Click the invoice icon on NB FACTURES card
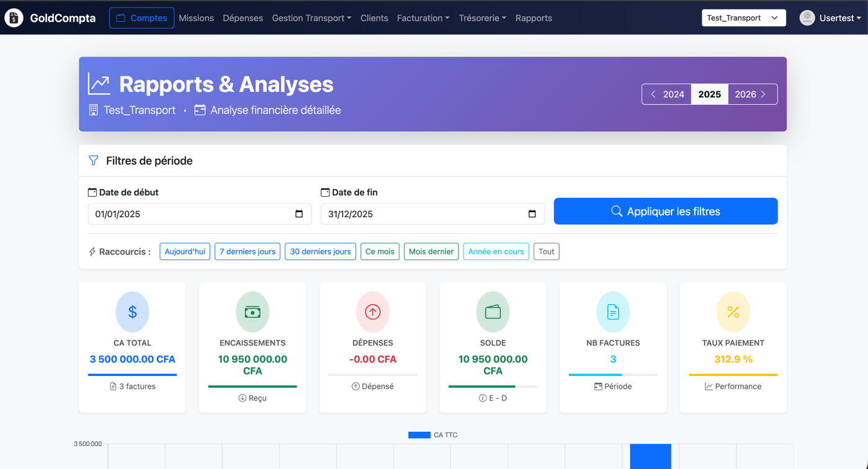Viewport: 868px width, 469px height. pyautogui.click(x=613, y=311)
